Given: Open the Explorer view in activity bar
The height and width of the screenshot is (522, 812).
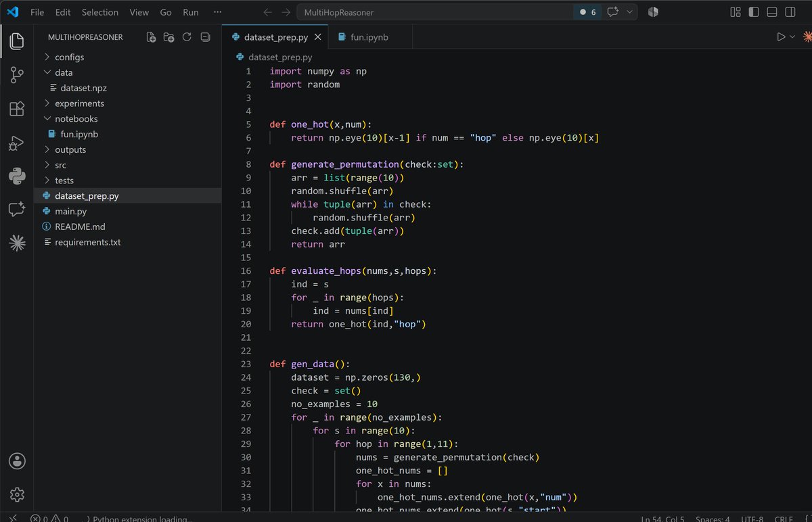Looking at the screenshot, I should (17, 41).
